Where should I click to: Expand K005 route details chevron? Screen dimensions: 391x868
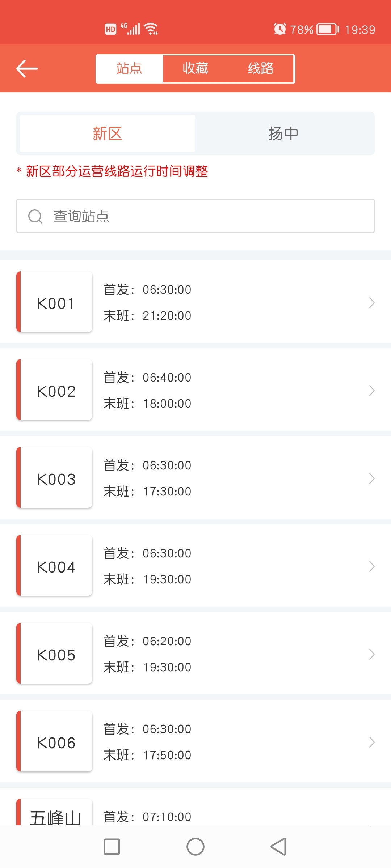coord(371,654)
